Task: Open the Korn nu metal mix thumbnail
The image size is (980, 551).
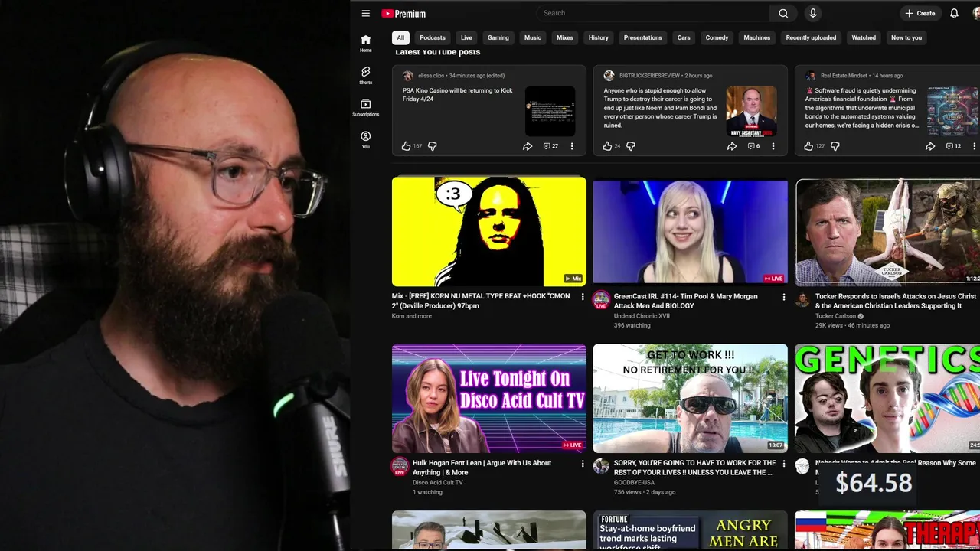Action: click(x=489, y=232)
